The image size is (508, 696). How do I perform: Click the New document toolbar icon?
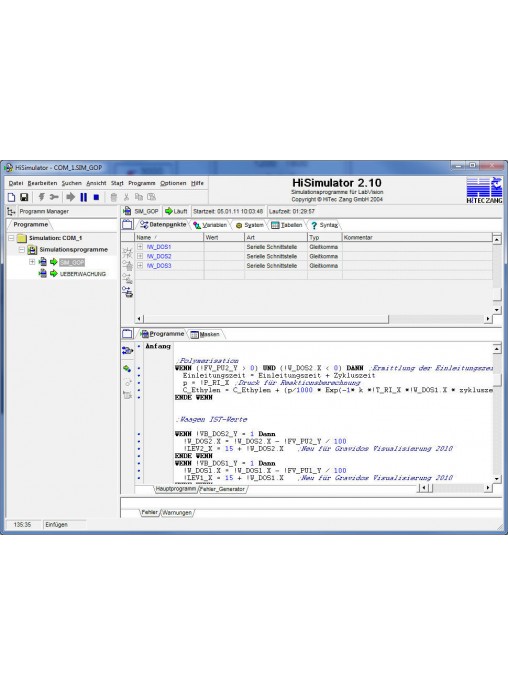click(x=12, y=197)
